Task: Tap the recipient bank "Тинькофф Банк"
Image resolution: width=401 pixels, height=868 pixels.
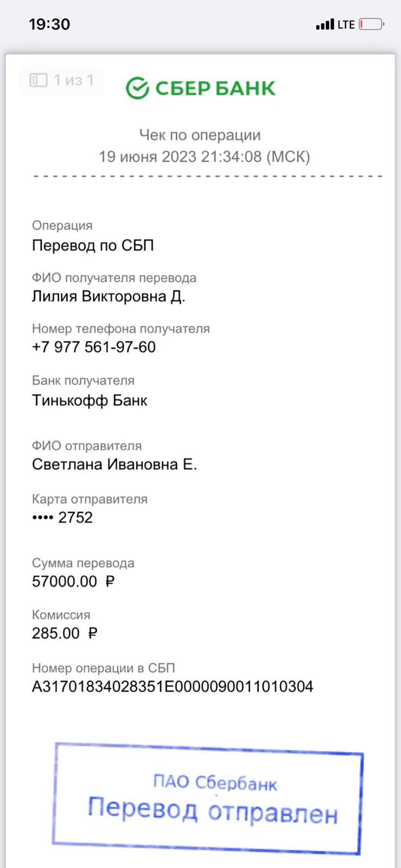Action: pos(90,400)
